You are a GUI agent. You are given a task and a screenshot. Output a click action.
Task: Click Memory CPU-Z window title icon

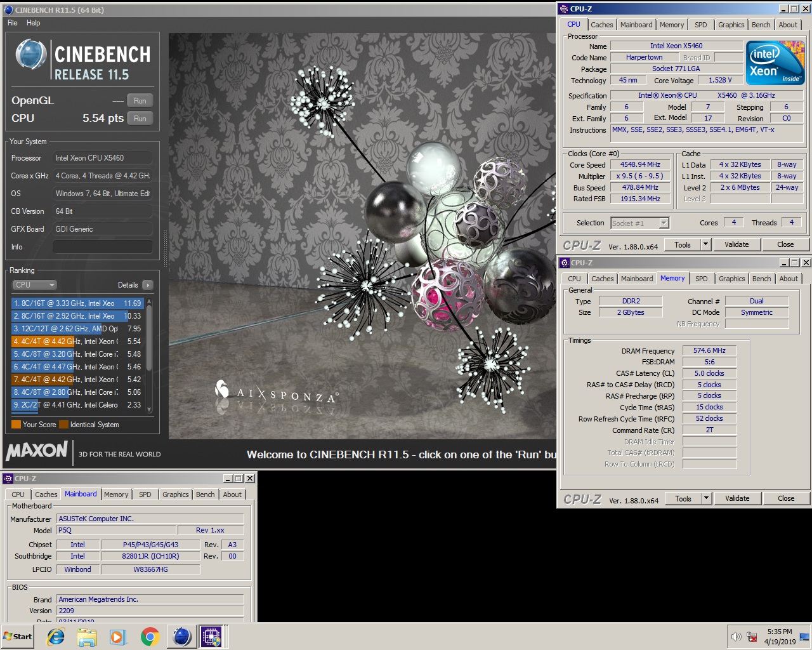tap(565, 262)
